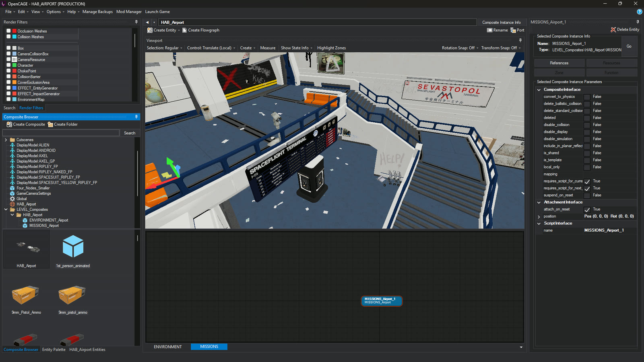
Task: Open the Rotation Snap dropdown
Action: click(460, 48)
